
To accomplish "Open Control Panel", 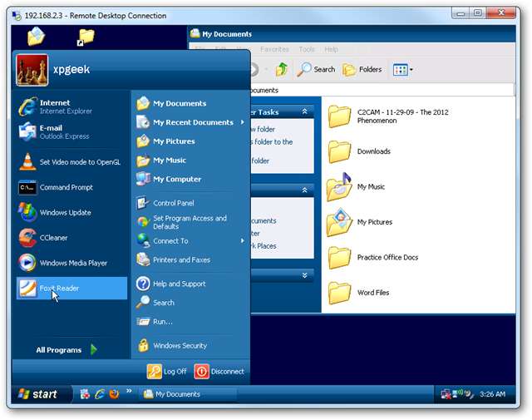I will [x=173, y=203].
